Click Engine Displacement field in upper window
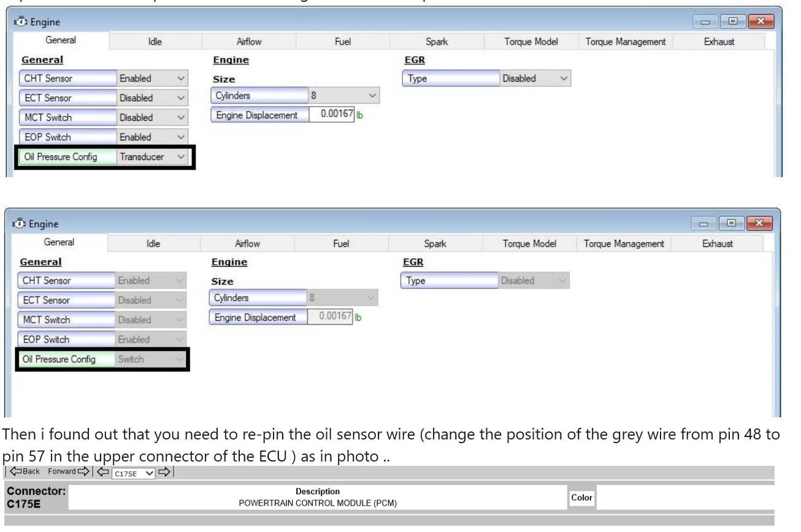 331,115
